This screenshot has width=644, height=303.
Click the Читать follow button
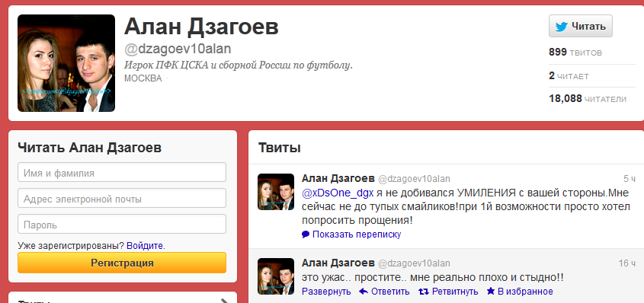pyautogui.click(x=580, y=26)
